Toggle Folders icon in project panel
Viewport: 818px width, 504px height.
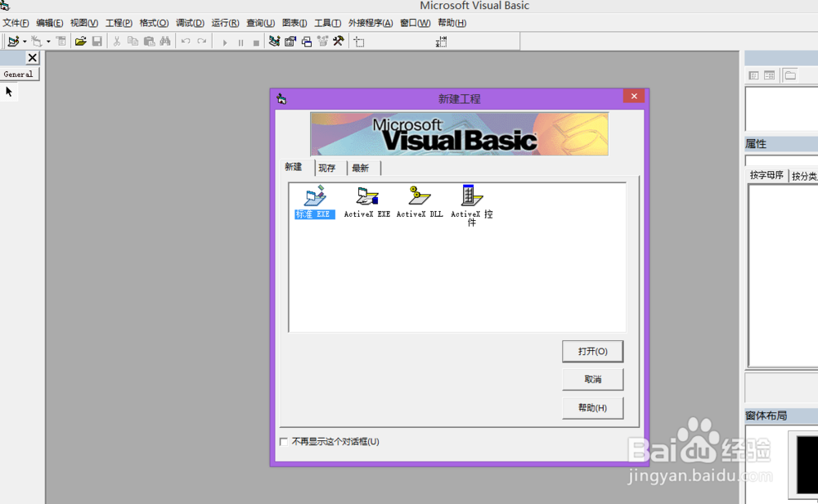(x=790, y=75)
